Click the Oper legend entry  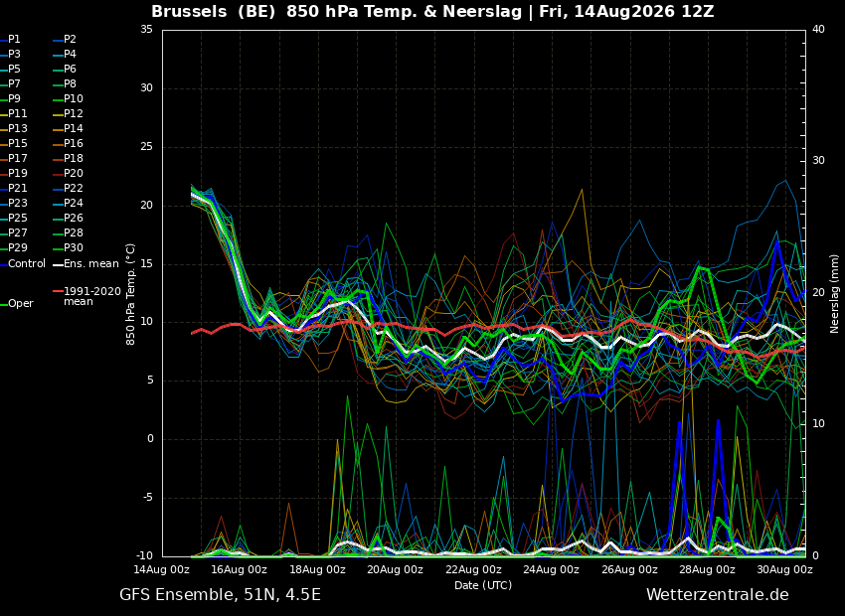17,304
